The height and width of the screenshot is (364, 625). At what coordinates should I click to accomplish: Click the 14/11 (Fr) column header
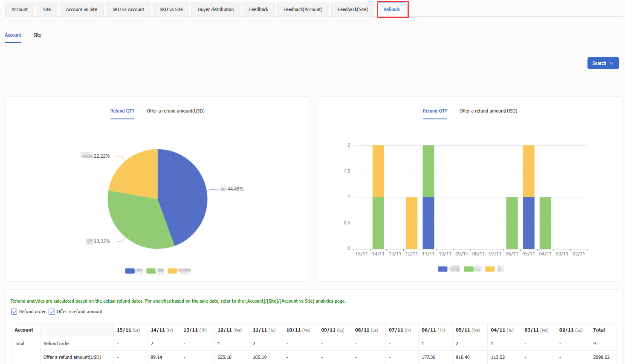click(162, 330)
